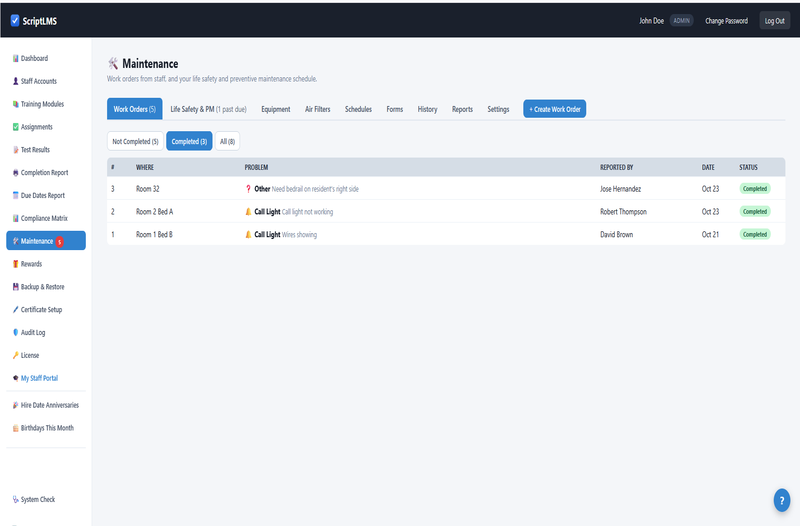Switch to the Air Filters tab
The height and width of the screenshot is (526, 800).
tap(317, 109)
